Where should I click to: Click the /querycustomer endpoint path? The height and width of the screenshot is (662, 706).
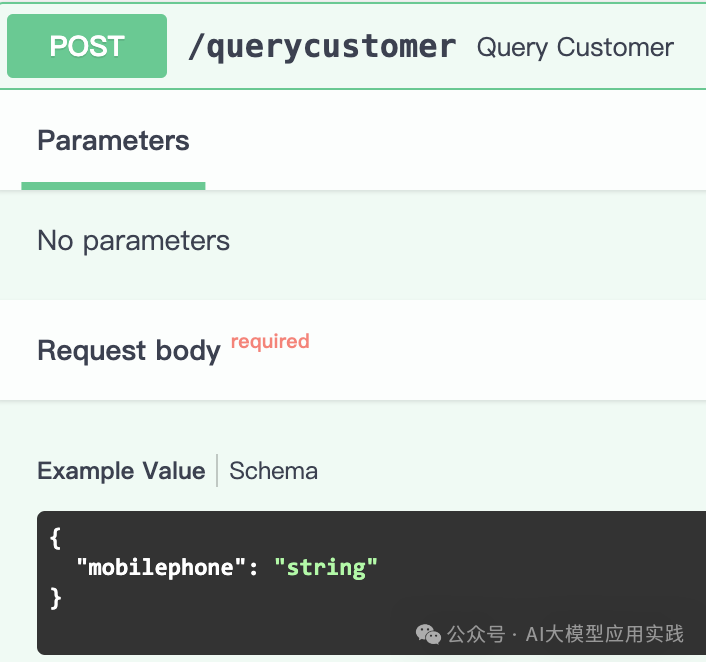tap(321, 46)
